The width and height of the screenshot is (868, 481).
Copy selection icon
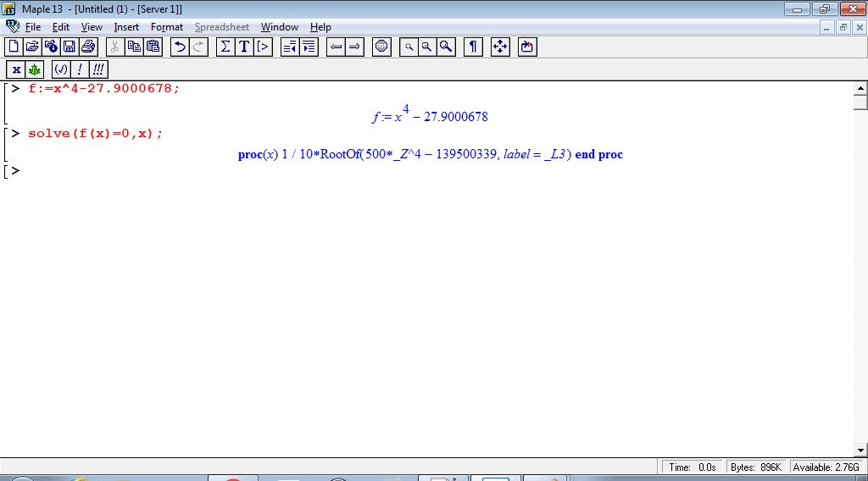click(134, 47)
